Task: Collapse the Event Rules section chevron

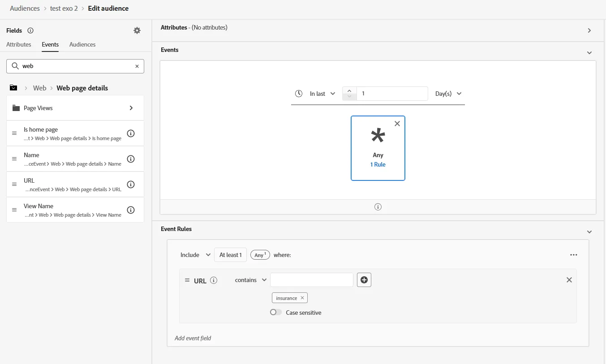Action: pos(589,232)
